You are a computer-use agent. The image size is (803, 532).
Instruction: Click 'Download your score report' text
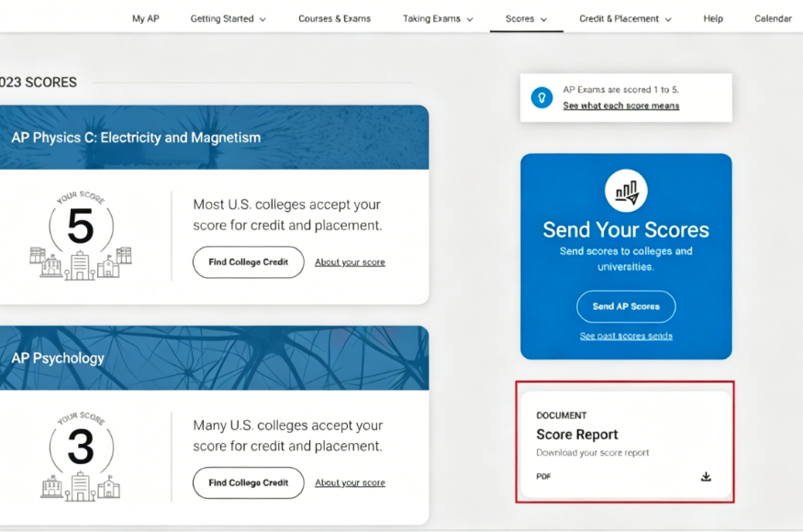click(593, 452)
